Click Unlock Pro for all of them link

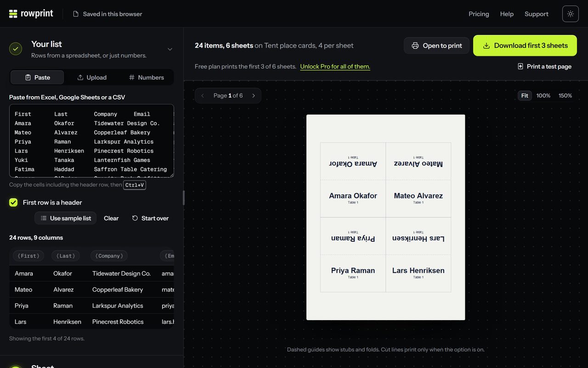point(335,66)
